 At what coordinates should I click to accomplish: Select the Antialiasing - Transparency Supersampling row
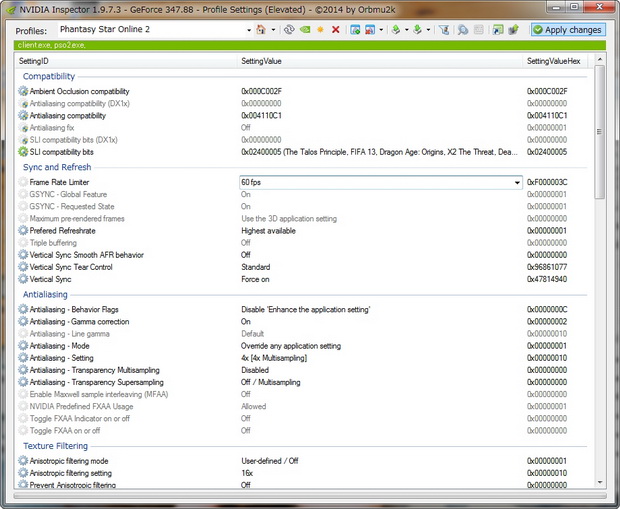click(301, 382)
